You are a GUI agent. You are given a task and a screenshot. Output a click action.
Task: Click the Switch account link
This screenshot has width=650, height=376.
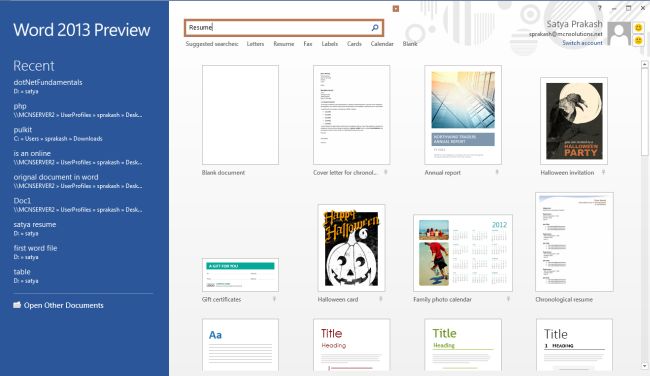pos(582,43)
